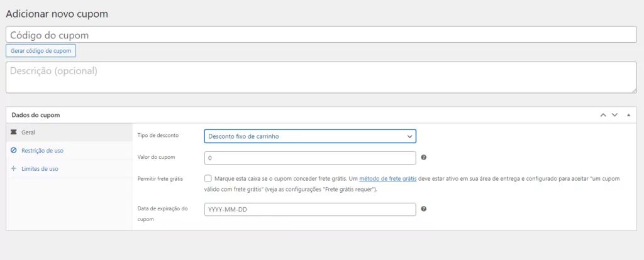Click 'Gerar código de cupom' button
Screen dimensions: 644x260
[x=41, y=51]
